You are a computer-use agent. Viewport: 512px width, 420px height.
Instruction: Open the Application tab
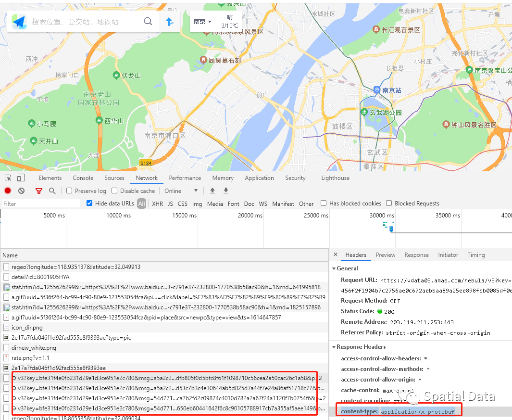259,178
